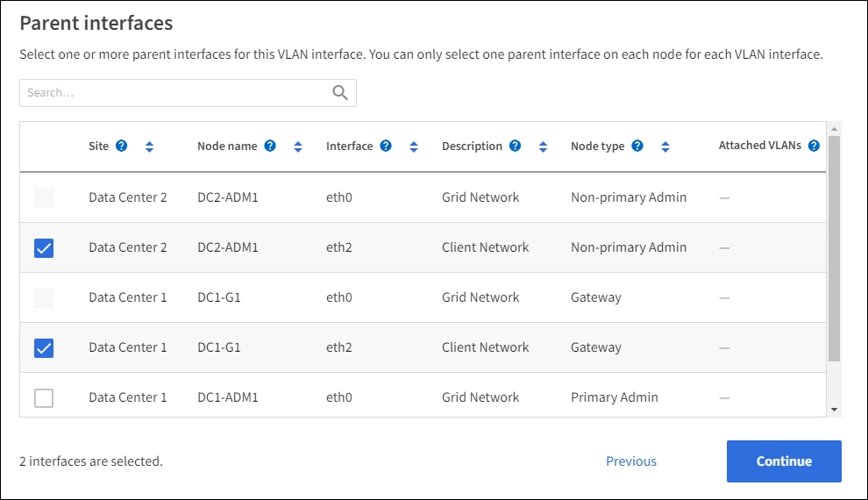Image resolution: width=868 pixels, height=500 pixels.
Task: Show the Description column help tooltip
Action: tap(515, 146)
